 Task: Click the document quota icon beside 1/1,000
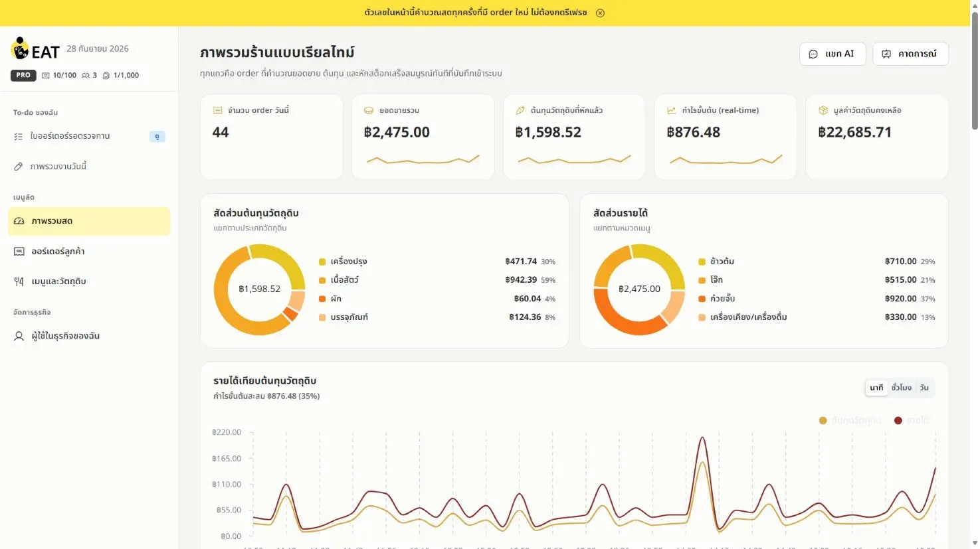click(106, 76)
